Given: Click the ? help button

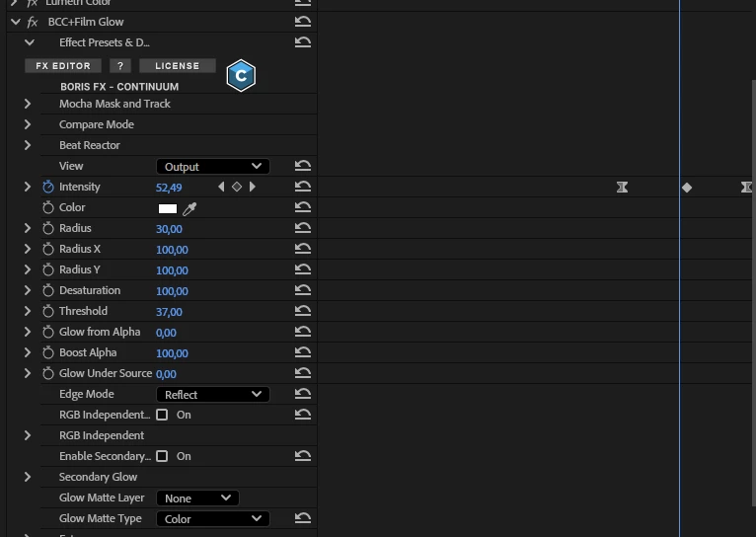Looking at the screenshot, I should click(x=120, y=65).
